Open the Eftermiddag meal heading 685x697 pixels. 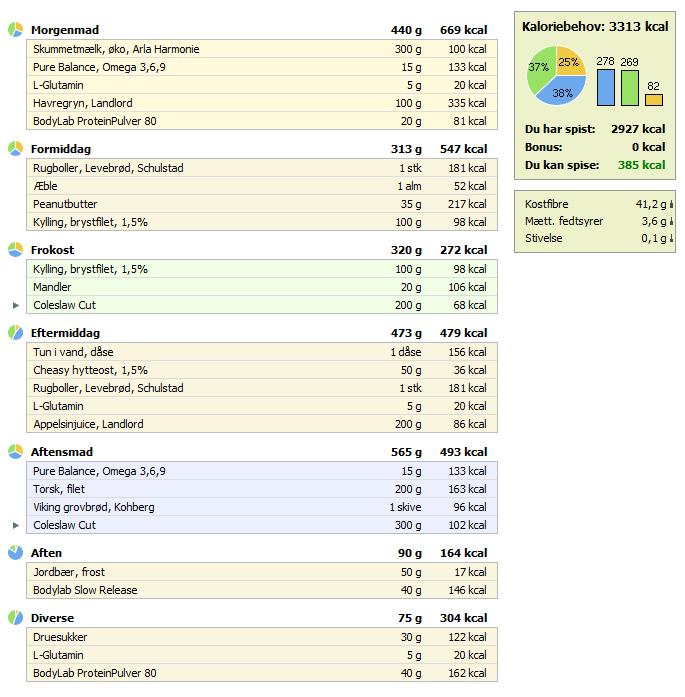(x=65, y=333)
